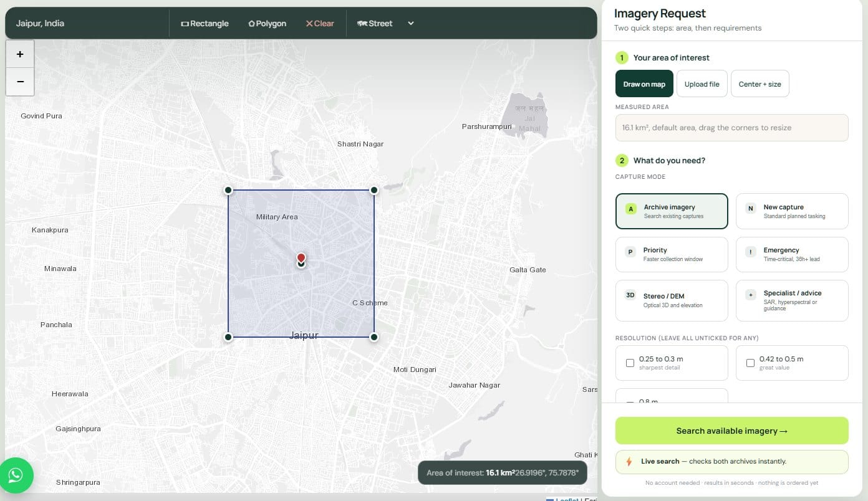Tick the 0.25 to 0.3 m resolution checkbox
The image size is (868, 501).
630,363
